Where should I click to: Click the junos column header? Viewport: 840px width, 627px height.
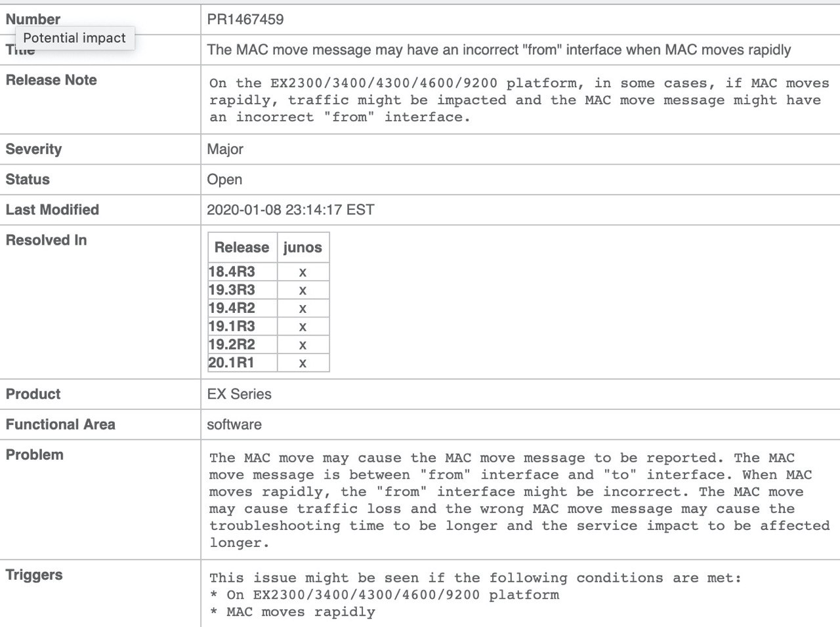(x=303, y=247)
